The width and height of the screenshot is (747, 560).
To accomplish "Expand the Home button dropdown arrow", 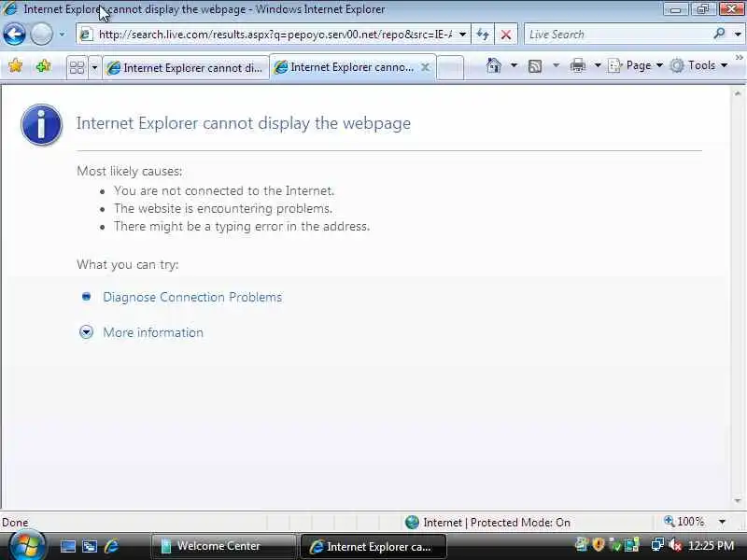I will tap(514, 65).
